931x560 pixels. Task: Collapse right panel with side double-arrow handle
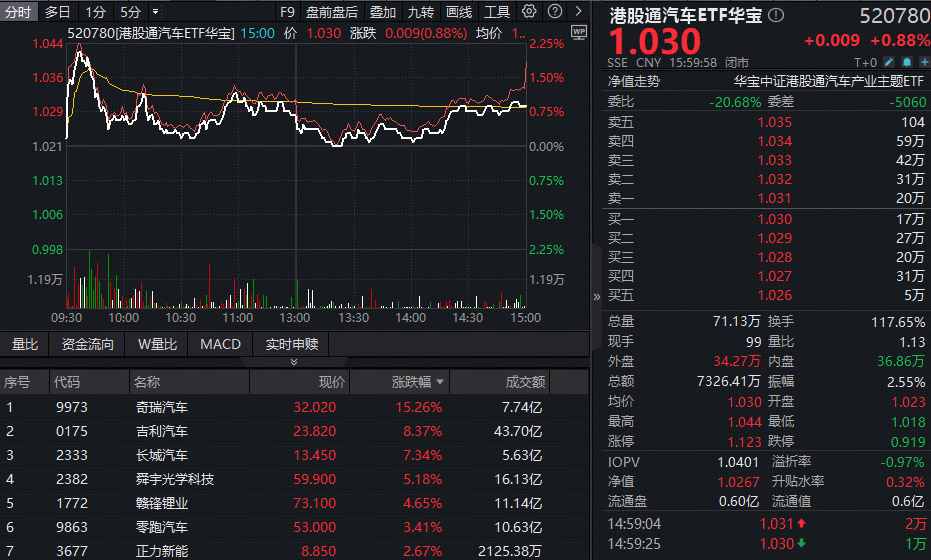[597, 296]
